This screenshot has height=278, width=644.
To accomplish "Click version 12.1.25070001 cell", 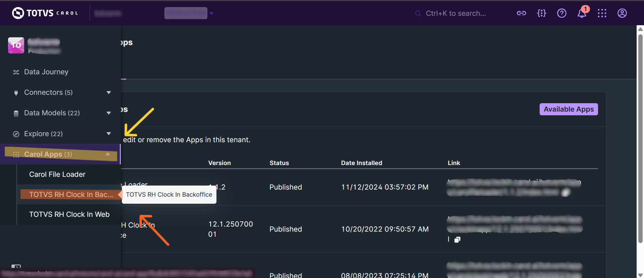I will 231,229.
